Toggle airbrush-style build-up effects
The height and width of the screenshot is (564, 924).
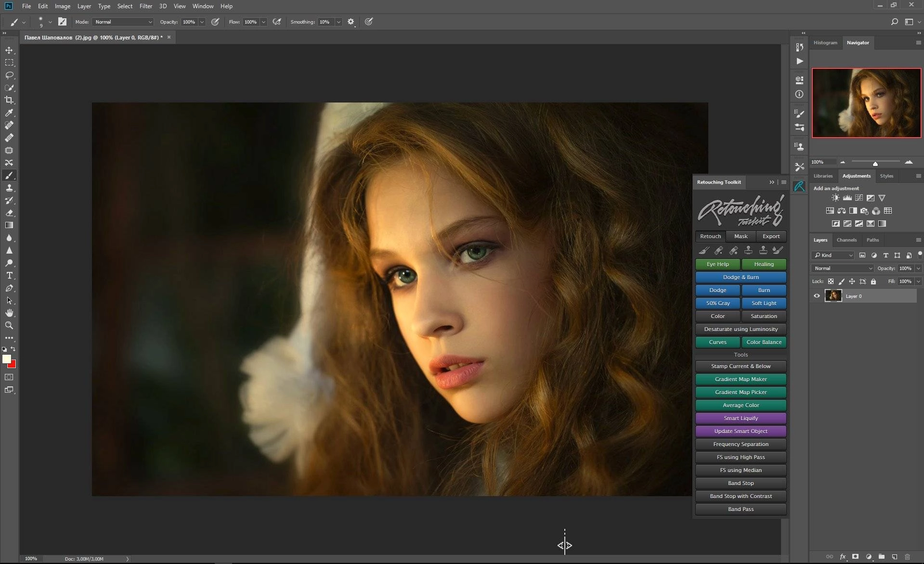277,22
